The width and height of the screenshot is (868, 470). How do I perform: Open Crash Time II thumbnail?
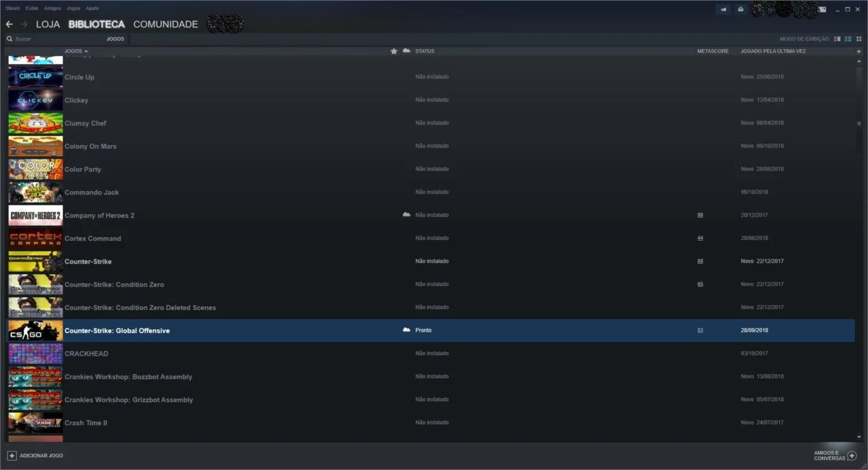[35, 423]
